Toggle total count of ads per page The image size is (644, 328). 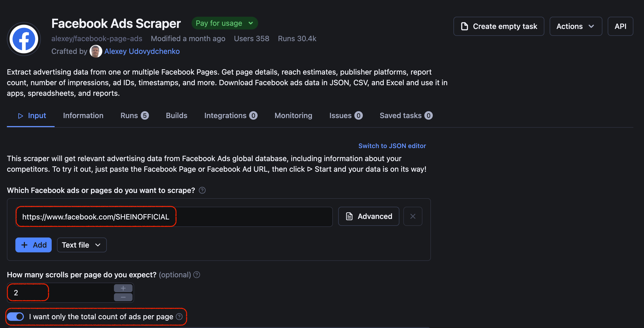pos(15,317)
